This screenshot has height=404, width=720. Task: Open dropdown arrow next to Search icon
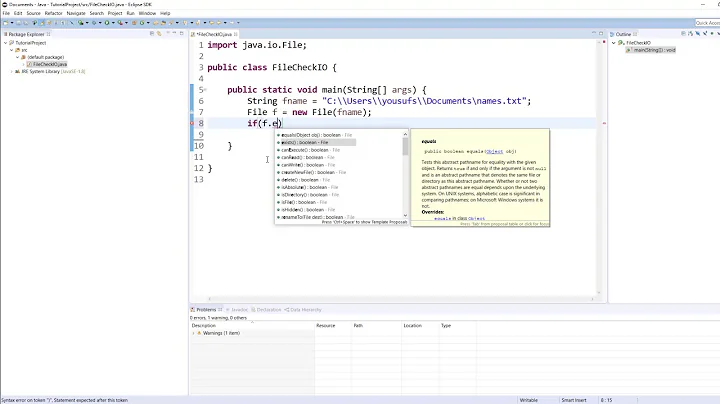click(x=177, y=22)
